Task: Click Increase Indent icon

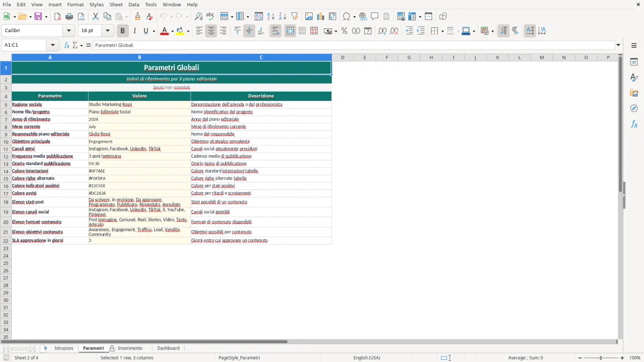Action: pyautogui.click(x=409, y=31)
